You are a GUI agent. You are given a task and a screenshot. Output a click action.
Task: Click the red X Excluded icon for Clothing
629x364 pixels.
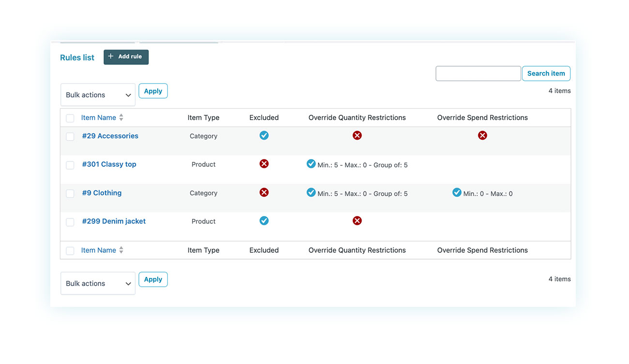tap(264, 192)
